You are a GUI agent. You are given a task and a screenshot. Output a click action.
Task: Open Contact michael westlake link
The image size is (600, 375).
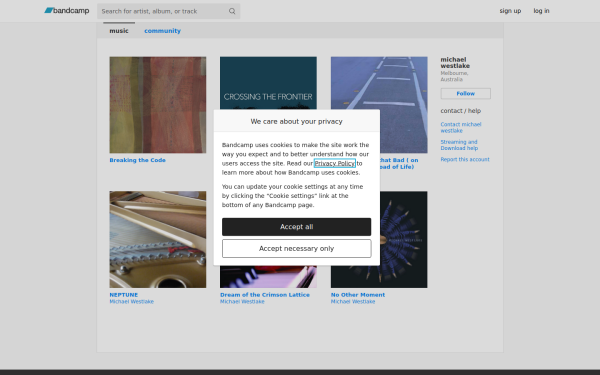pyautogui.click(x=461, y=127)
